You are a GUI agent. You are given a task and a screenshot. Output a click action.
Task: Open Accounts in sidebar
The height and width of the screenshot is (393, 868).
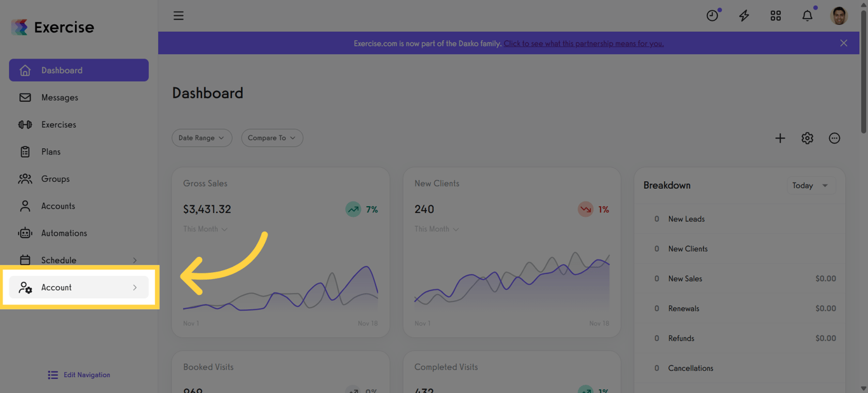[x=79, y=206]
